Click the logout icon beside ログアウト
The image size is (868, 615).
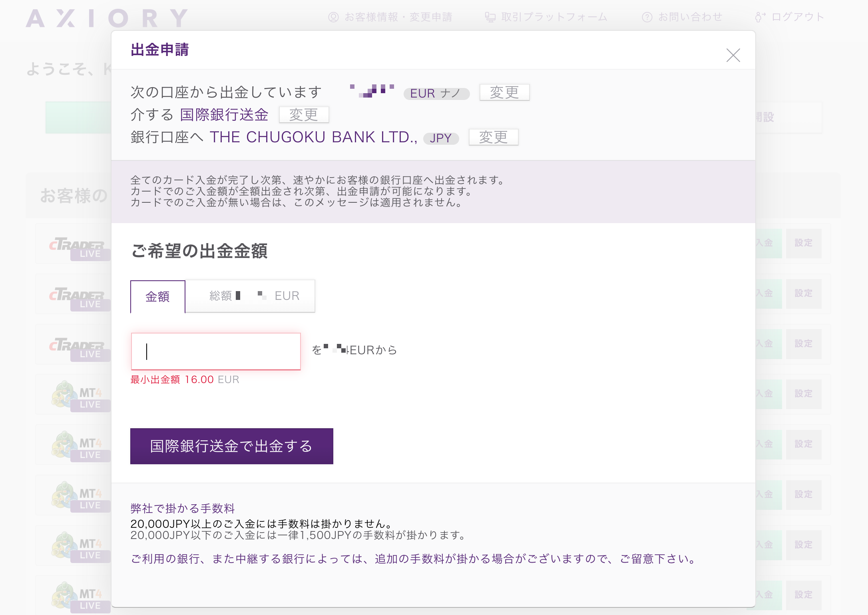click(760, 17)
